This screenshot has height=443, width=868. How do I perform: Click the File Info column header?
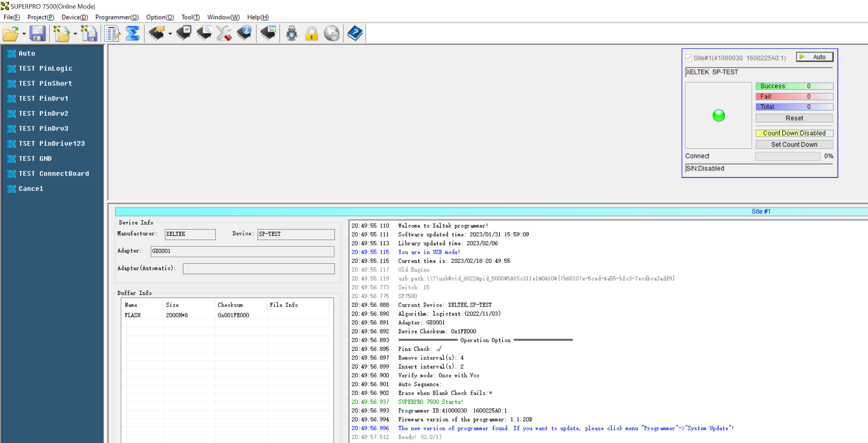(x=298, y=305)
